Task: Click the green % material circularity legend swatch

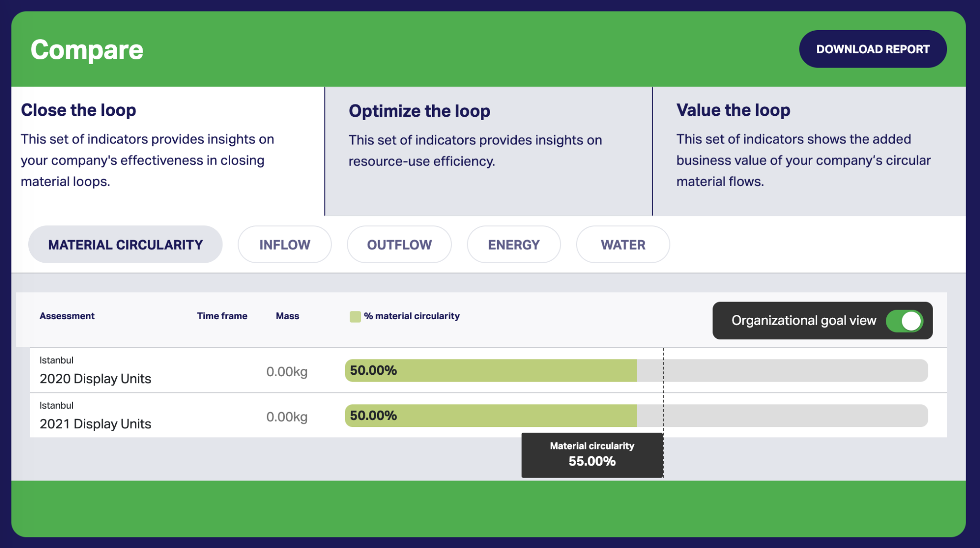Action: (355, 316)
